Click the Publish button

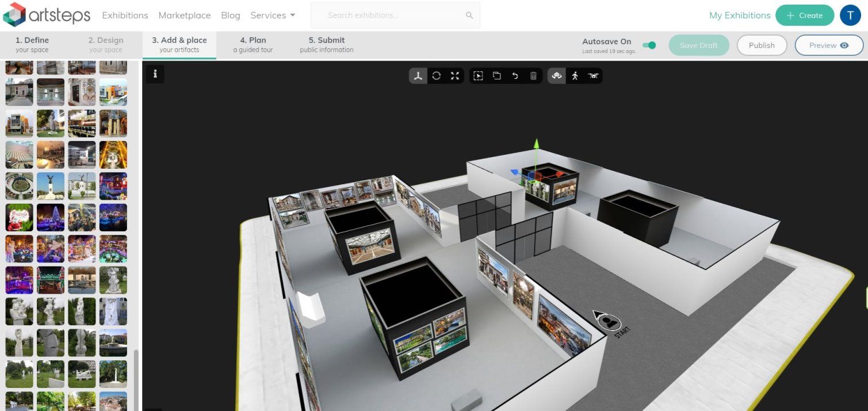[x=762, y=45]
